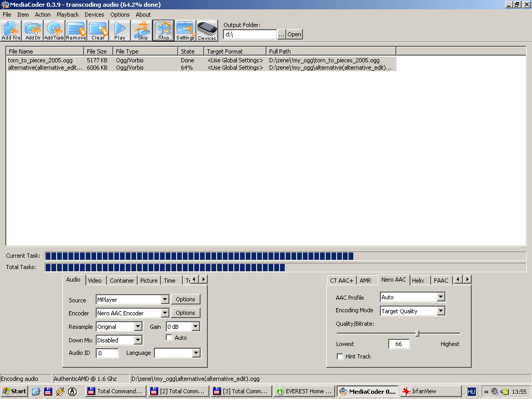Image resolution: width=532 pixels, height=399 pixels.
Task: Click the Options button beside Source
Action: point(185,299)
